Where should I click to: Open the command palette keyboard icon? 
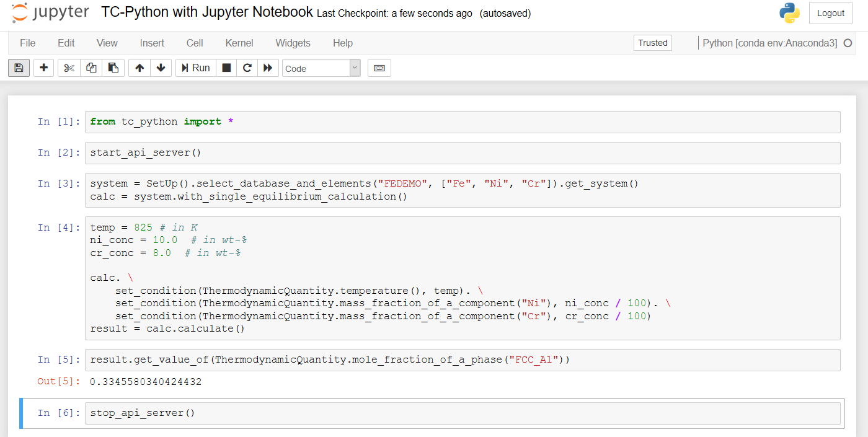click(x=379, y=68)
